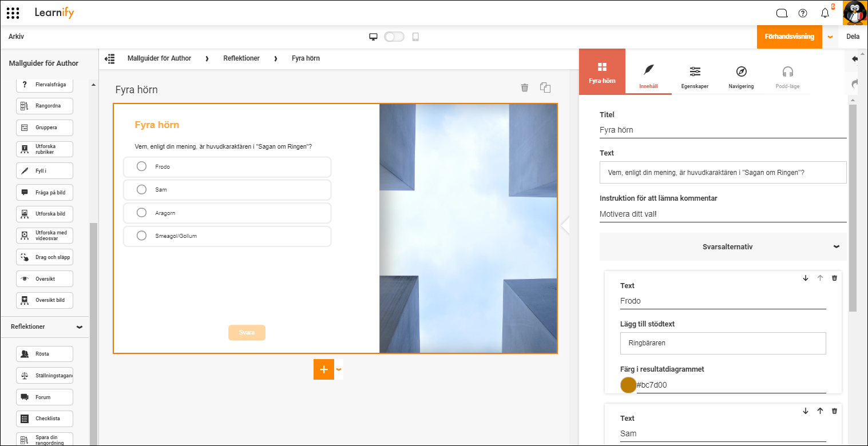
Task: Switch to the Navigering tab
Action: coord(741,77)
